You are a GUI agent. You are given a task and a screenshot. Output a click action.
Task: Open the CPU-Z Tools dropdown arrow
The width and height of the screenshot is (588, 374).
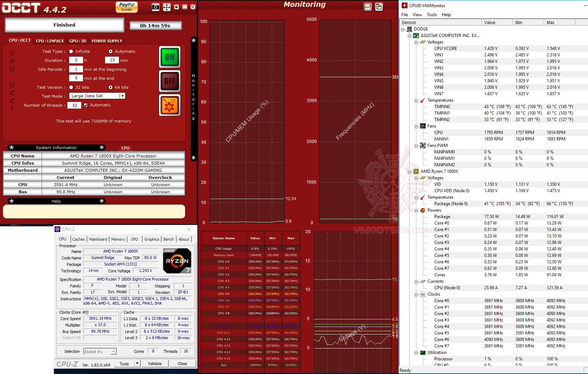tap(137, 364)
